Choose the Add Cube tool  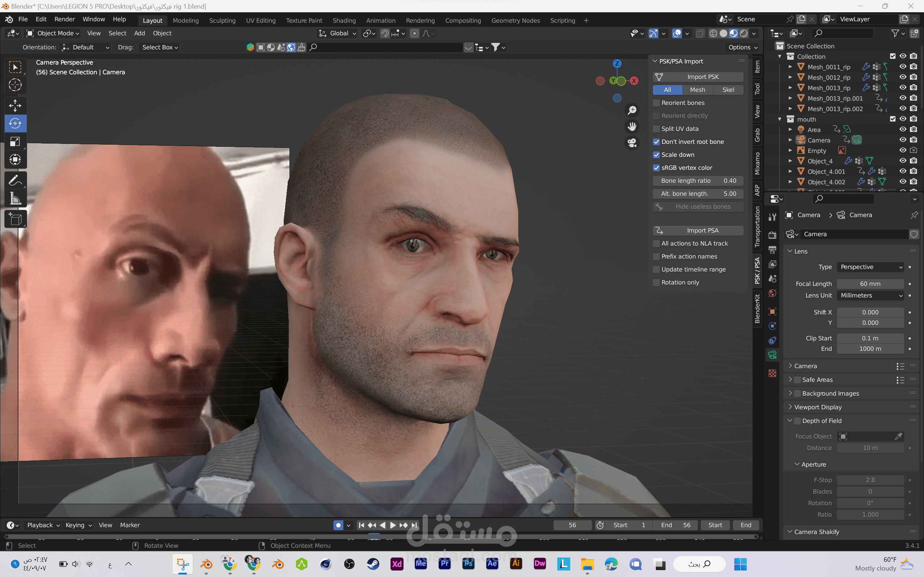coord(15,219)
